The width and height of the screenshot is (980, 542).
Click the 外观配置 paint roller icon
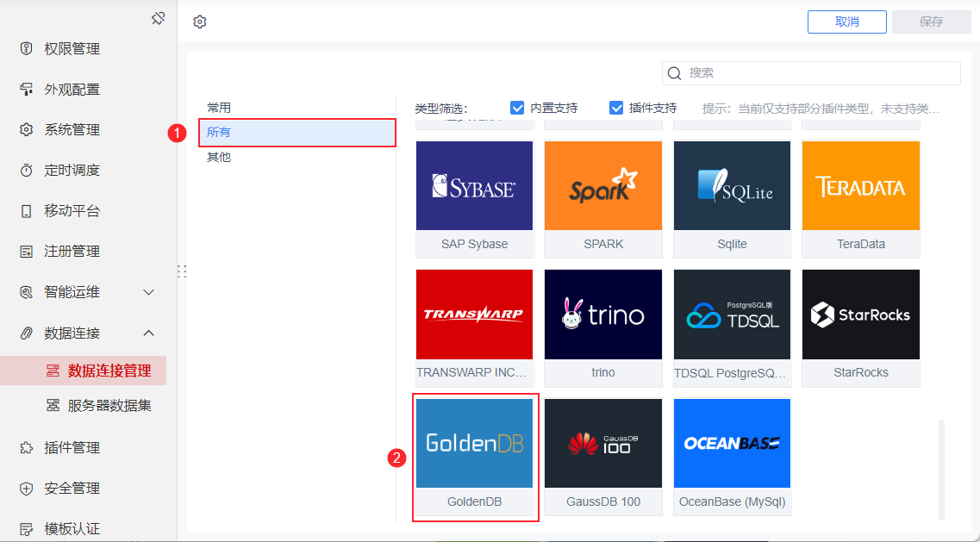coord(26,90)
